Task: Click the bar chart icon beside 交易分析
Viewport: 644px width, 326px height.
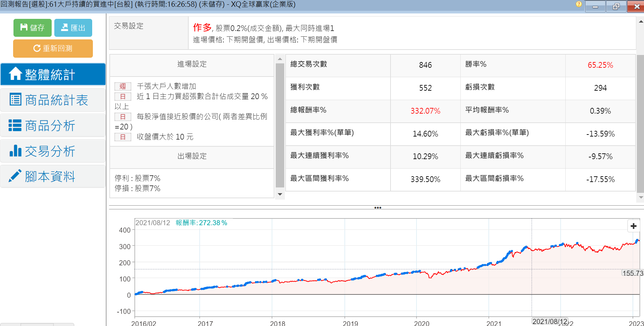Action: [x=15, y=151]
